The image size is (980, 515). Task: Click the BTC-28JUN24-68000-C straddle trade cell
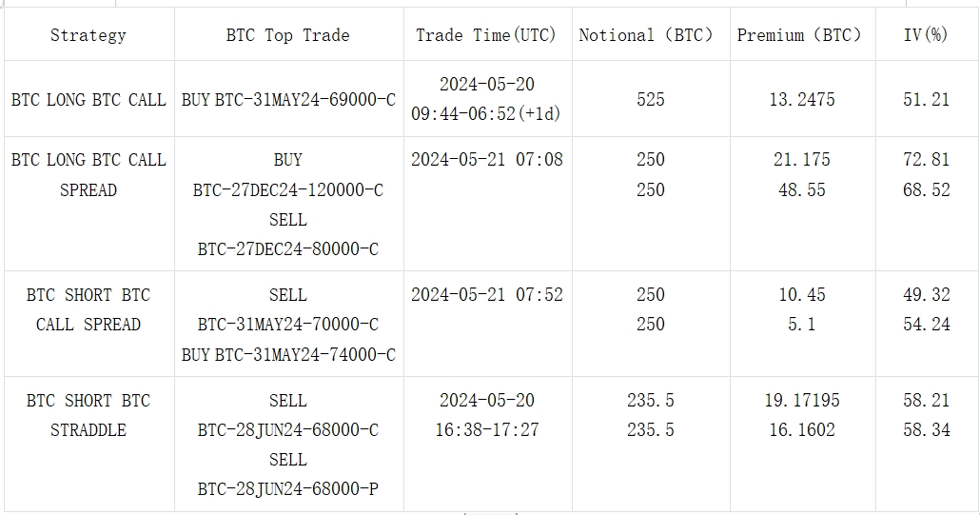tap(288, 444)
